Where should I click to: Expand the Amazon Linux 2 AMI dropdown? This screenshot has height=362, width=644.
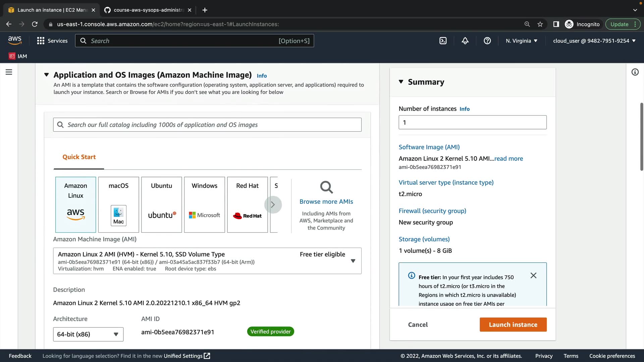pos(353,261)
